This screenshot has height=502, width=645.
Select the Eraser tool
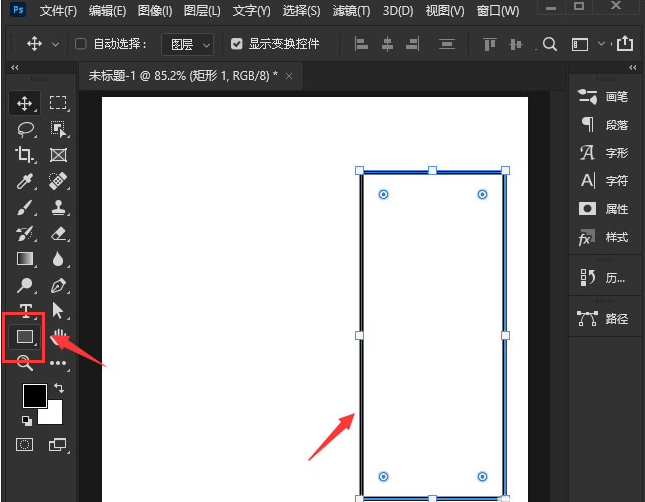coord(59,234)
